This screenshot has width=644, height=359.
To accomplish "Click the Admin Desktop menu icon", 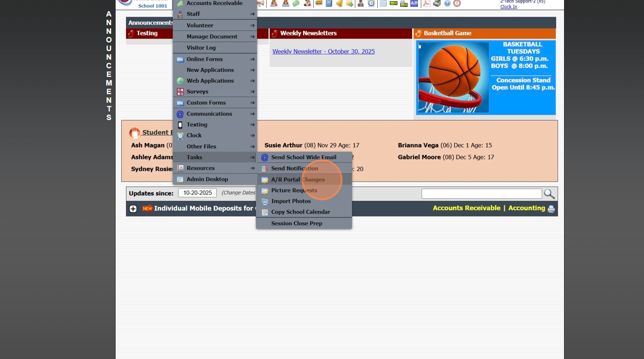I will coord(180,179).
